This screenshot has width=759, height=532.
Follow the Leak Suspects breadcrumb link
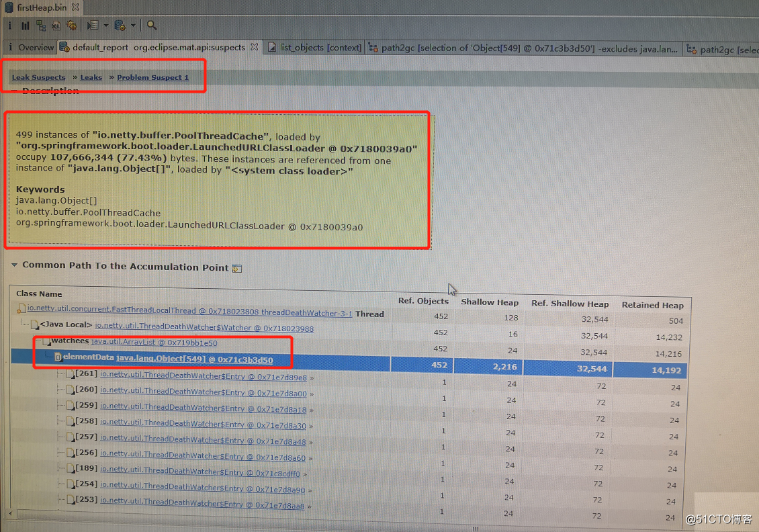39,77
